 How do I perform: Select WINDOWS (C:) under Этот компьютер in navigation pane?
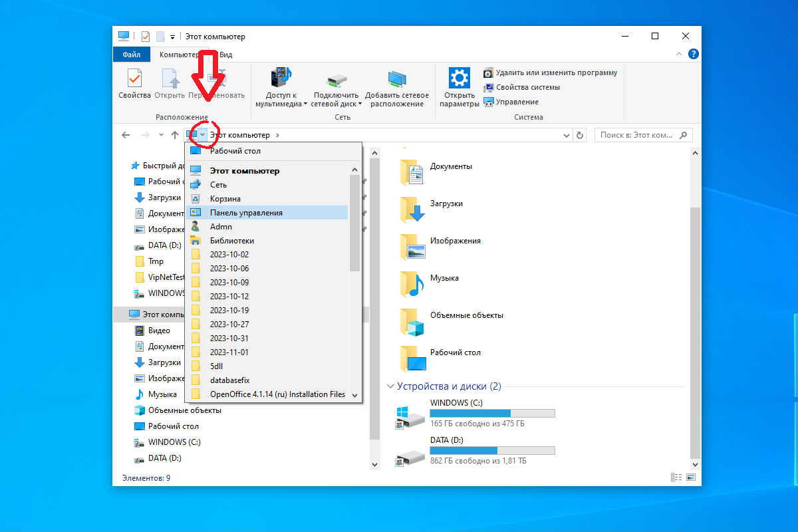click(x=167, y=442)
